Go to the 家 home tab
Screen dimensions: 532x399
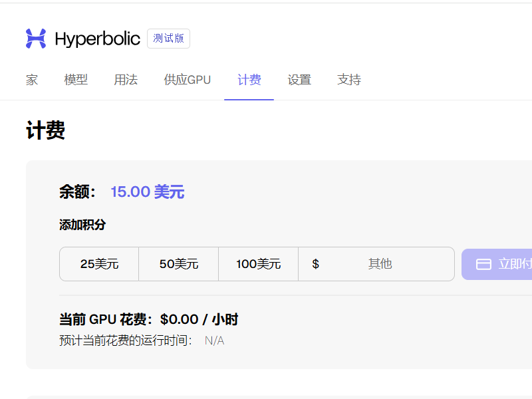tap(32, 80)
